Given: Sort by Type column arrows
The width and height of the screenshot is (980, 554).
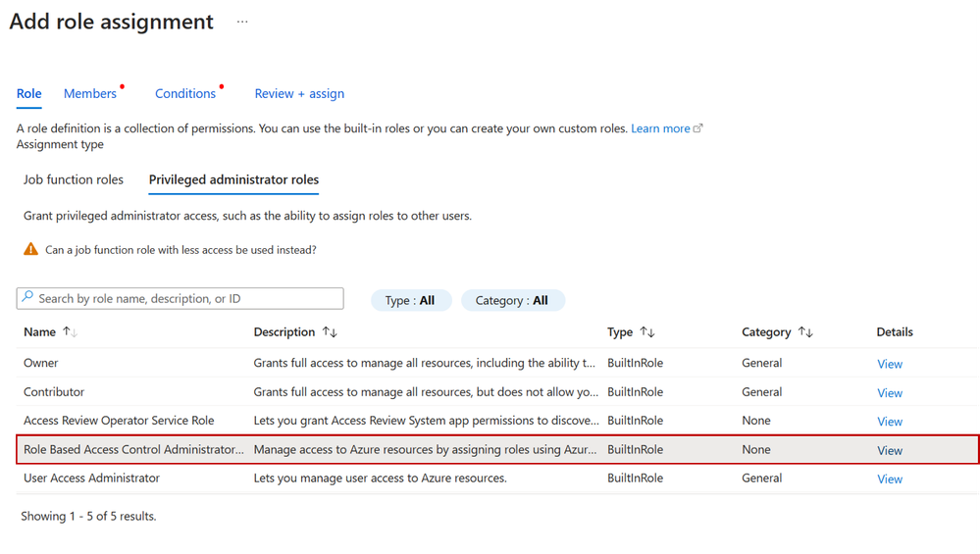Looking at the screenshot, I should [x=646, y=332].
